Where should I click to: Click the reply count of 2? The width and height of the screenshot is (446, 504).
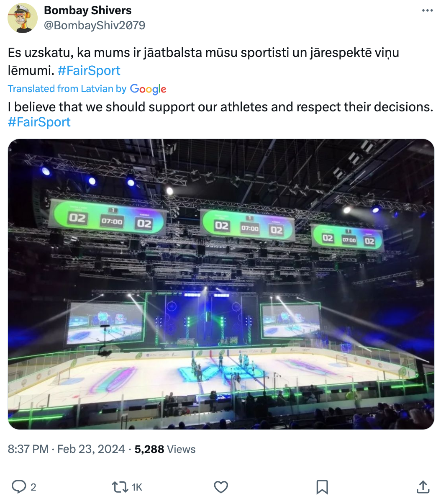(x=33, y=487)
